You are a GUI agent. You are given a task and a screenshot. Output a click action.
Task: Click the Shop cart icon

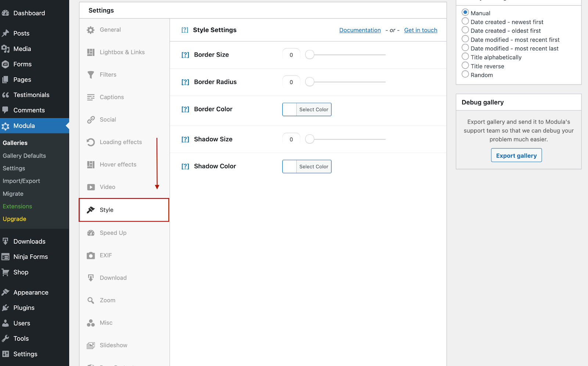[6, 272]
